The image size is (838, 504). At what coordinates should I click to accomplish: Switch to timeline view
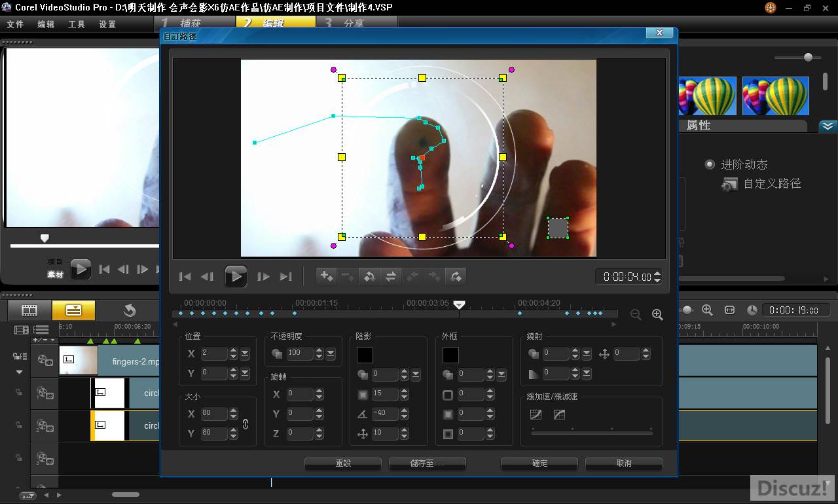click(x=73, y=310)
